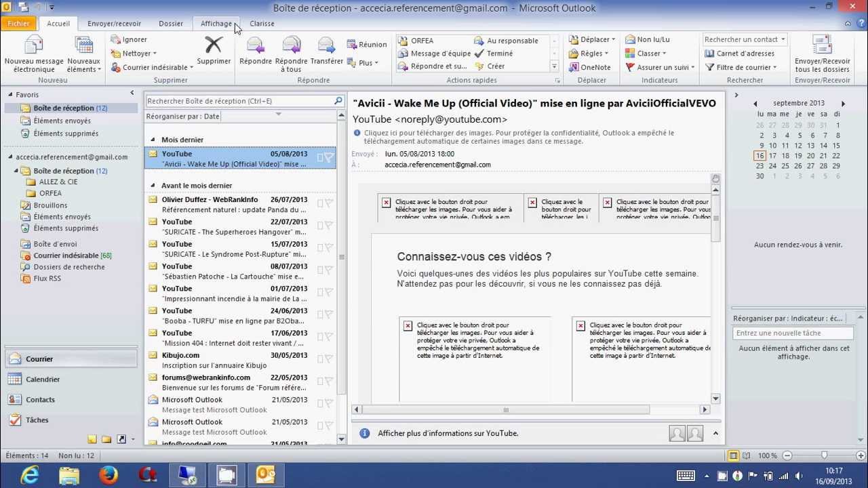This screenshot has height=488, width=868.
Task: Open the Nouveaux éléments button
Action: (84, 54)
